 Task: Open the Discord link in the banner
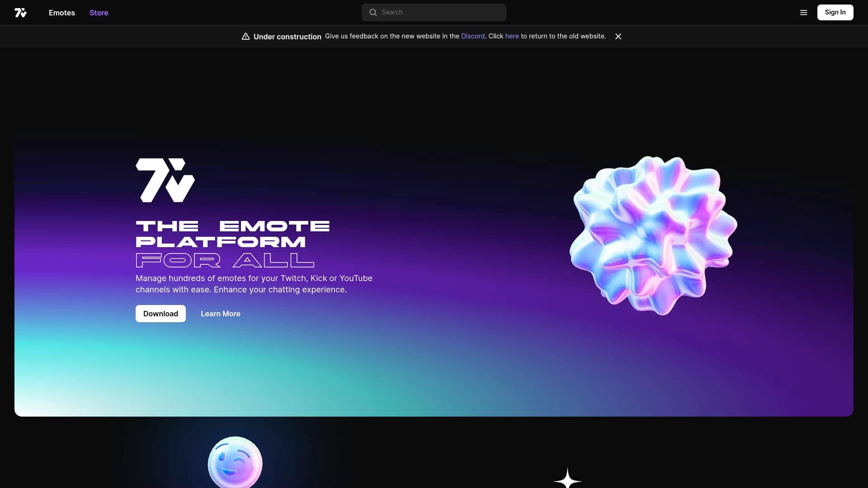coord(473,36)
